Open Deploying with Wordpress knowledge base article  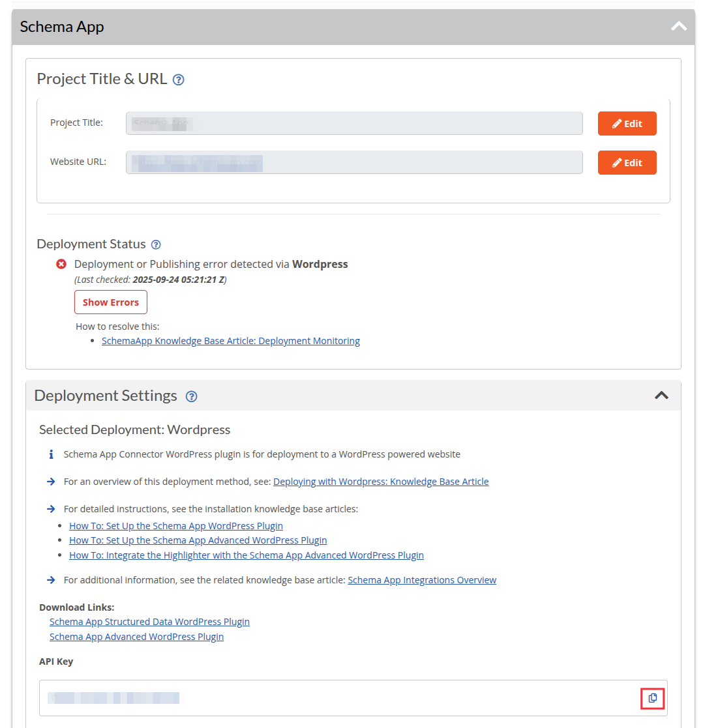point(381,482)
